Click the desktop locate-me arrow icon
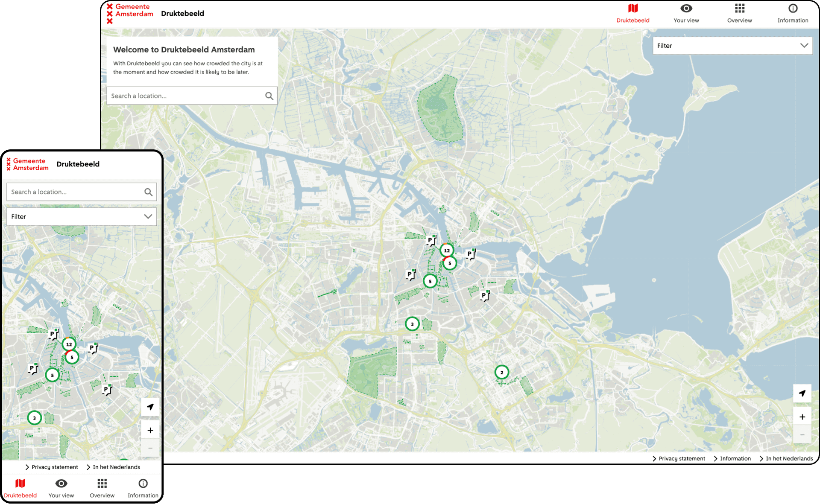 point(802,393)
